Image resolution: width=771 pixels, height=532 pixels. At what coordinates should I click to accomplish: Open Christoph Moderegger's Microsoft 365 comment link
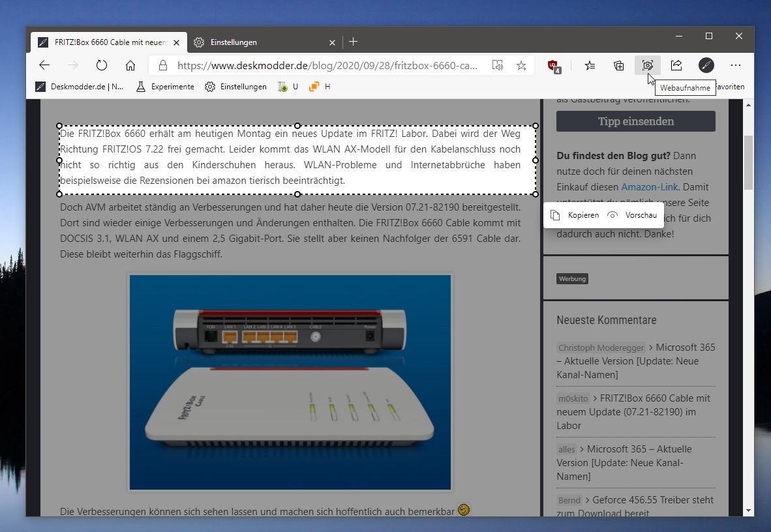[636, 361]
